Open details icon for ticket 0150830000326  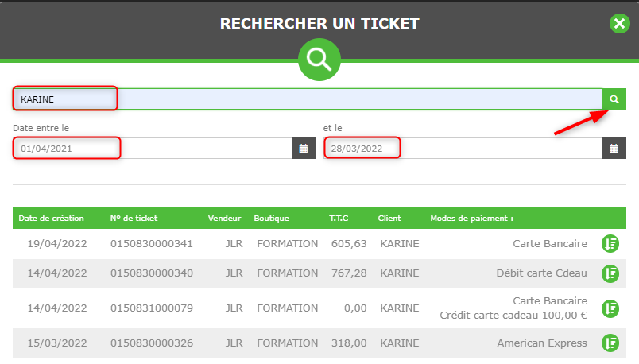pos(610,343)
